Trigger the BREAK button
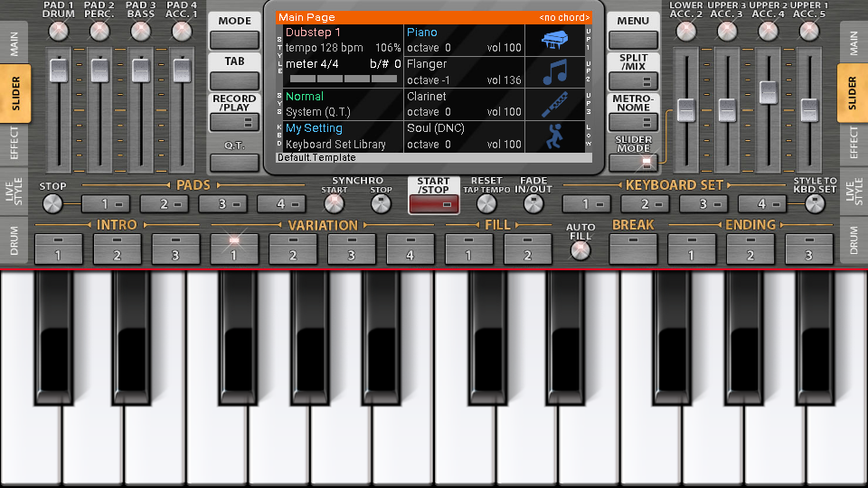Image resolution: width=868 pixels, height=488 pixels. point(633,249)
